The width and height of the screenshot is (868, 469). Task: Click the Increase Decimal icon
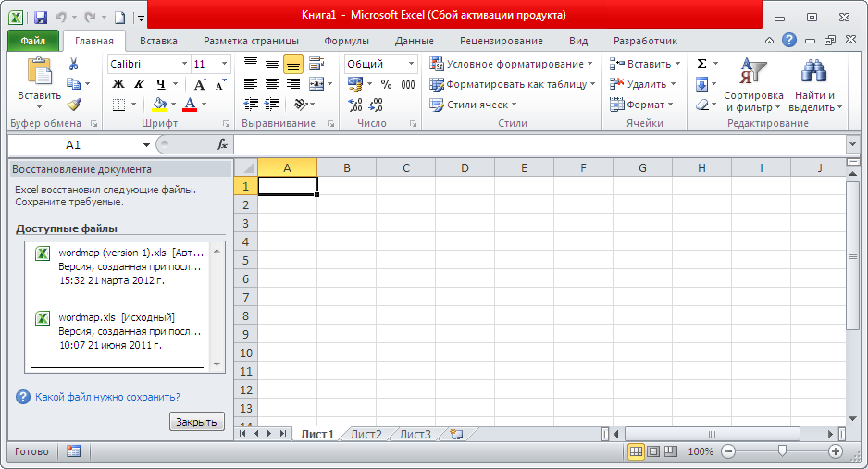(354, 105)
